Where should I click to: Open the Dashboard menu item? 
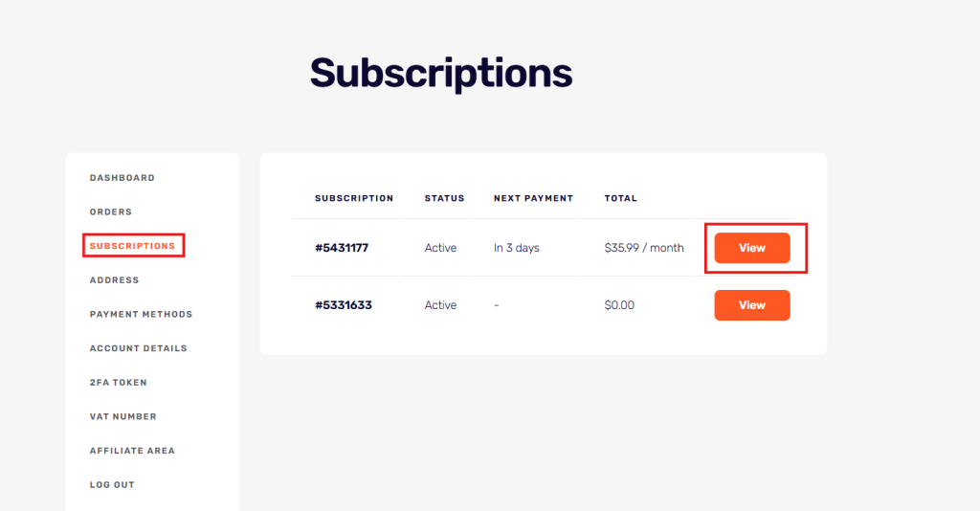[122, 178]
